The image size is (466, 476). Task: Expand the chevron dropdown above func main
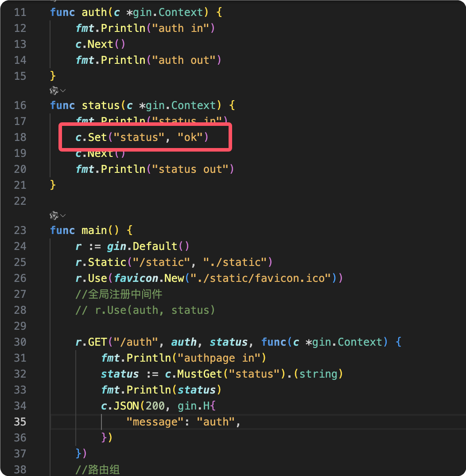click(63, 216)
